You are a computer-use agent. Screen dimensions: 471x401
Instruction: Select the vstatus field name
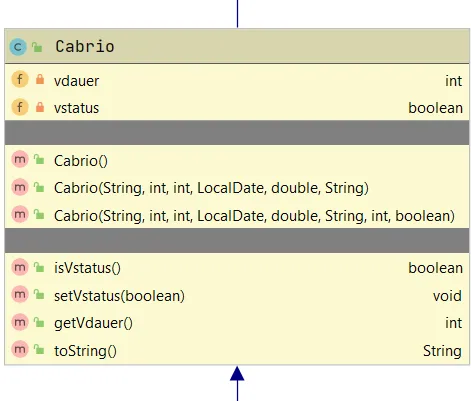click(x=77, y=108)
